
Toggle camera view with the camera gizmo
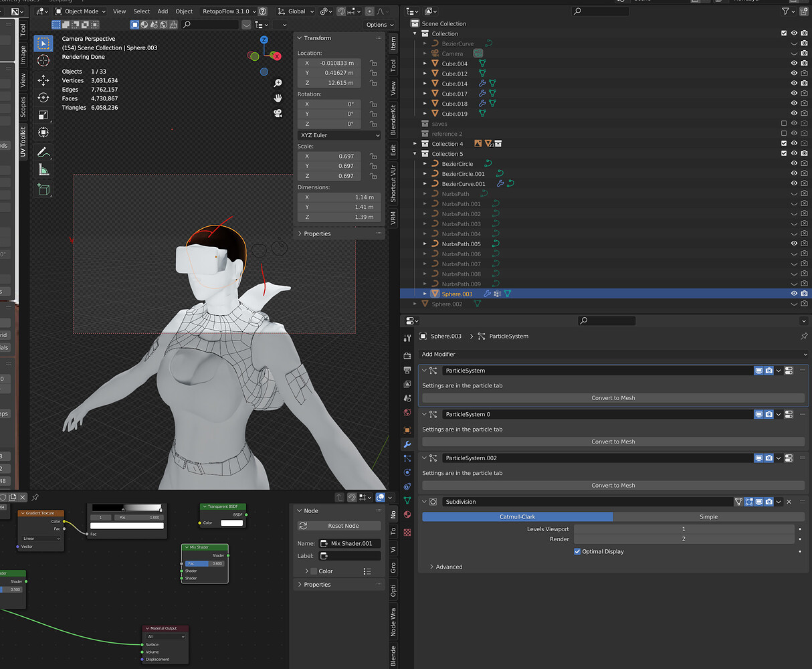[x=278, y=113]
